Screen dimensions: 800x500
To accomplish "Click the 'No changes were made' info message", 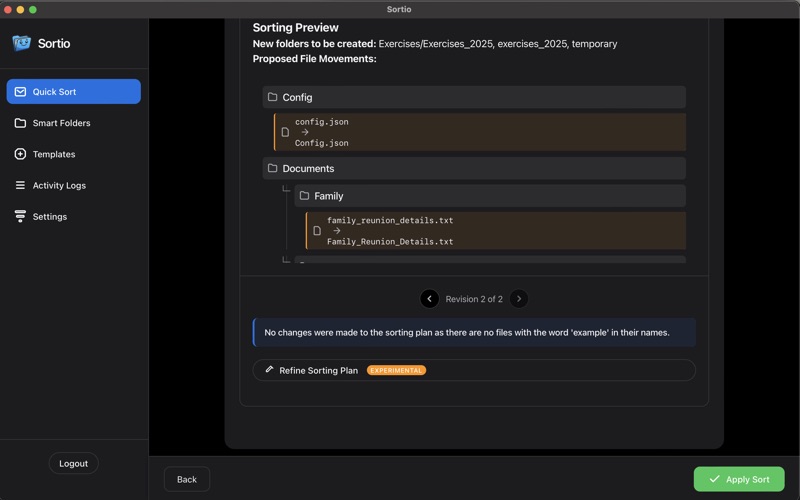I will click(x=474, y=333).
